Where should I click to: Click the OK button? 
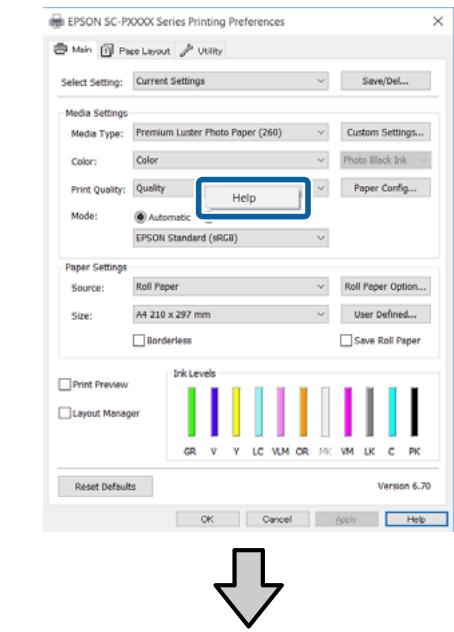[208, 519]
